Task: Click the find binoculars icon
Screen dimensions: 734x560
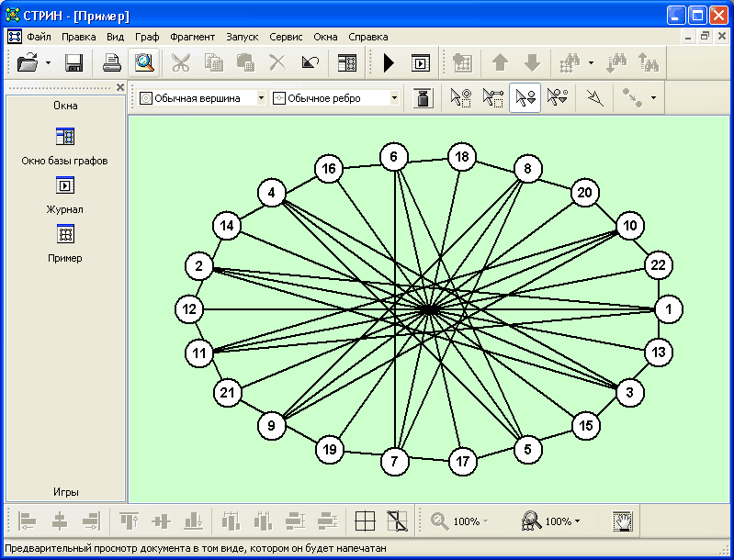Action: 570,62
